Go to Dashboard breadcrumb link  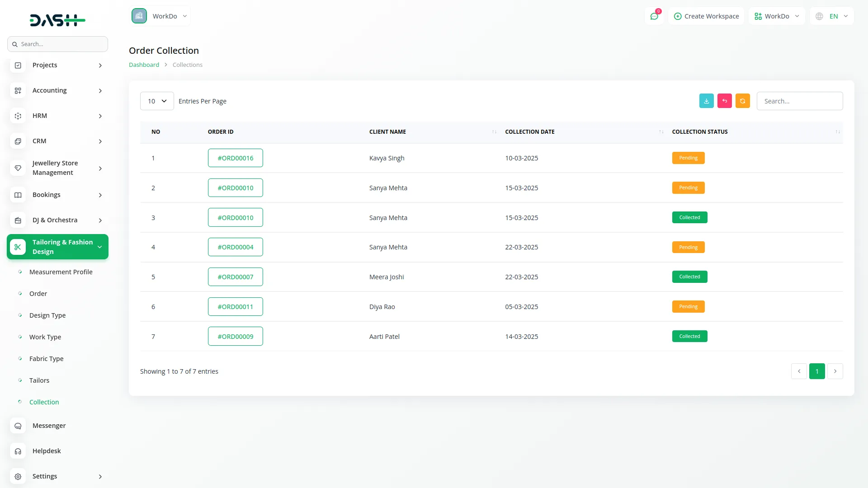pyautogui.click(x=144, y=65)
